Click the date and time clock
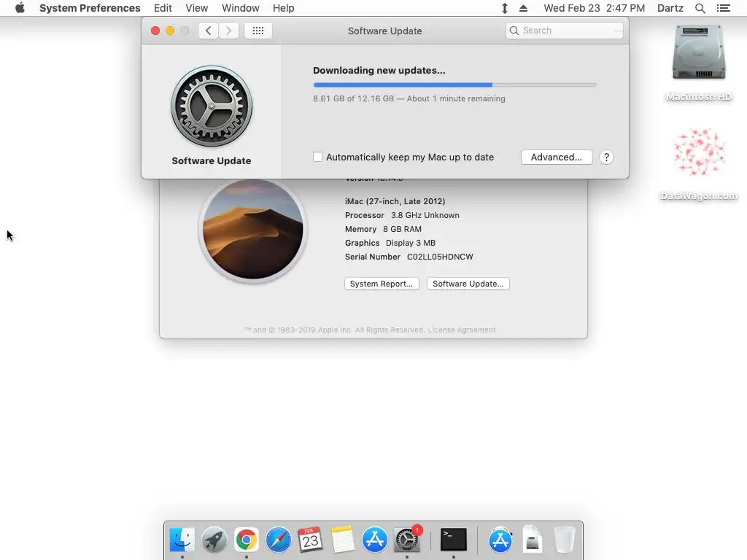The width and height of the screenshot is (747, 560). (594, 8)
